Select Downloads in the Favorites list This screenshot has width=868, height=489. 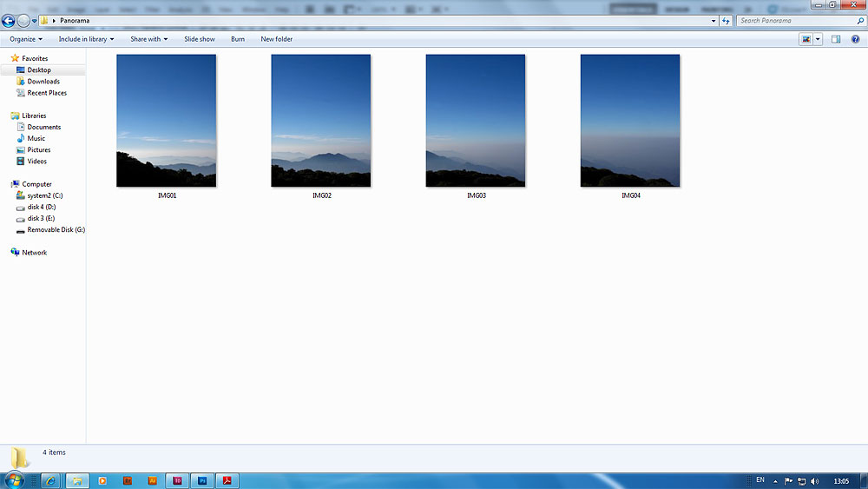point(43,82)
